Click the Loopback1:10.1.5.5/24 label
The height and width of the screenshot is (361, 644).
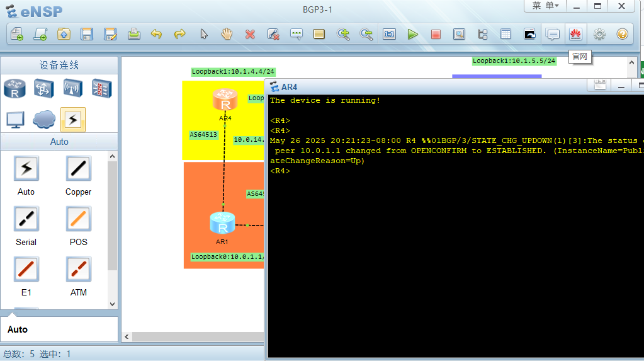[514, 61]
